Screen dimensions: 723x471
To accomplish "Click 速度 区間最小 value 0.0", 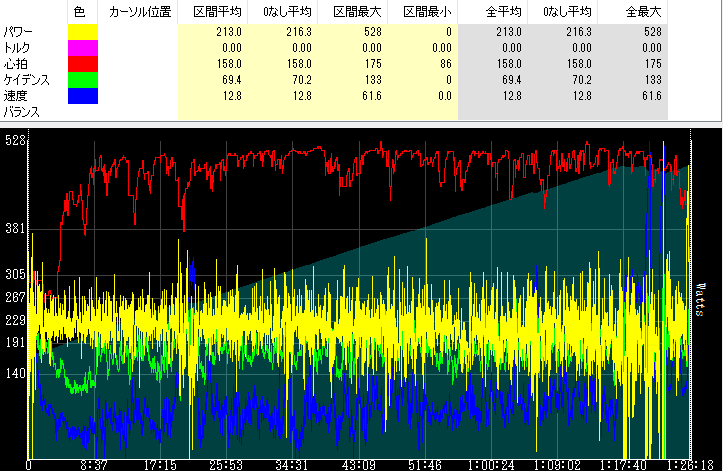I will [x=444, y=95].
